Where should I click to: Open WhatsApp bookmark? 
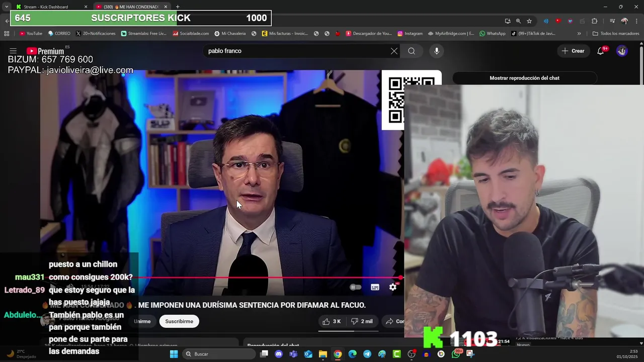pyautogui.click(x=493, y=34)
